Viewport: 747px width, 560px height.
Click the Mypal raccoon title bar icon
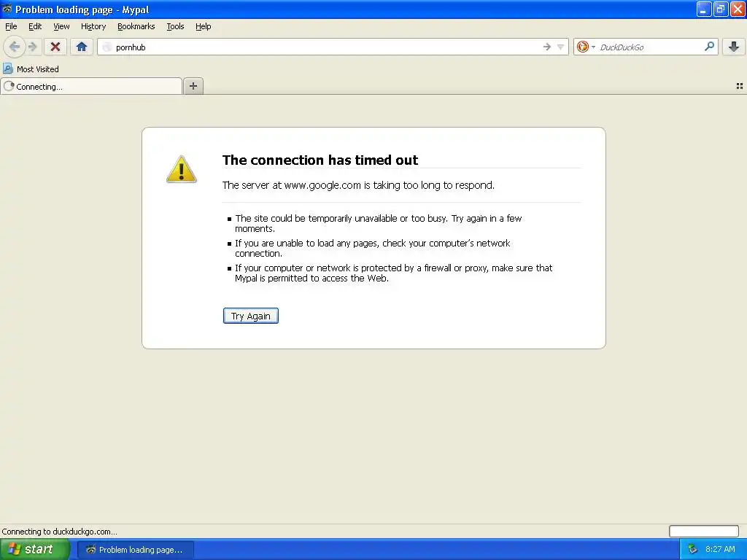[x=7, y=9]
